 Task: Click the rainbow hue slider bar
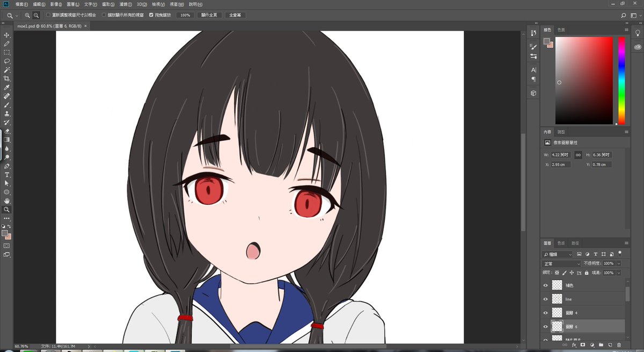621,81
